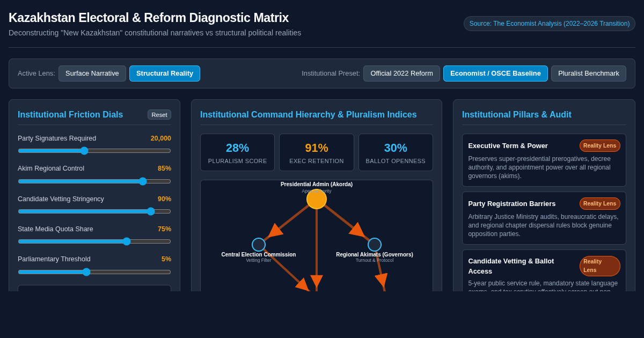Click the 90% vetting stringency value
644x338 pixels.
pyautogui.click(x=164, y=199)
